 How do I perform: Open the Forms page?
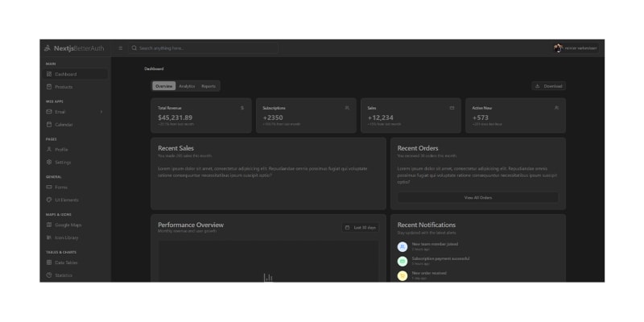pos(61,187)
